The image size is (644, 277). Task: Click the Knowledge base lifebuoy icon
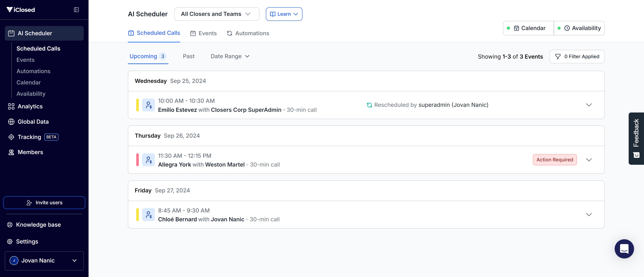(x=10, y=225)
